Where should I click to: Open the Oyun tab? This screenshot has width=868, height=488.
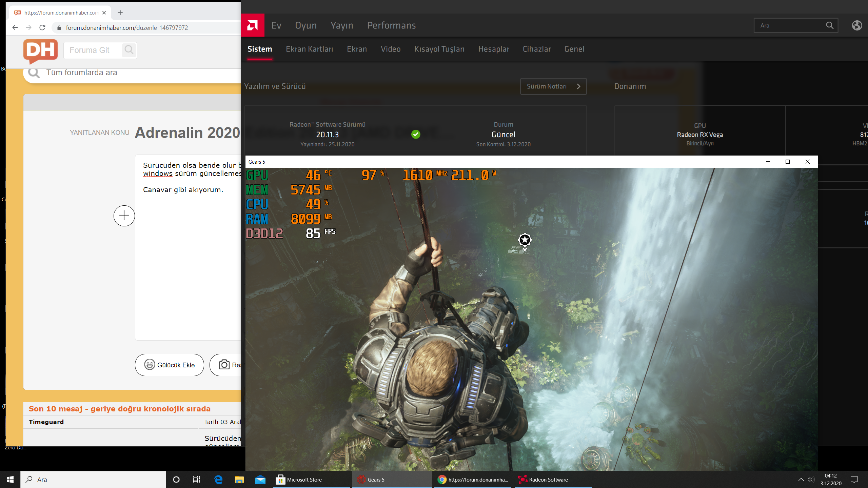[306, 25]
